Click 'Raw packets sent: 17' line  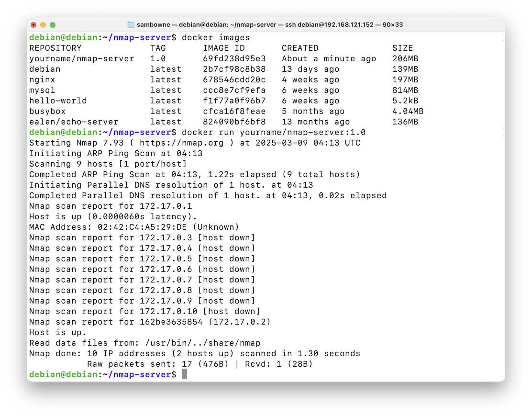[x=199, y=364]
